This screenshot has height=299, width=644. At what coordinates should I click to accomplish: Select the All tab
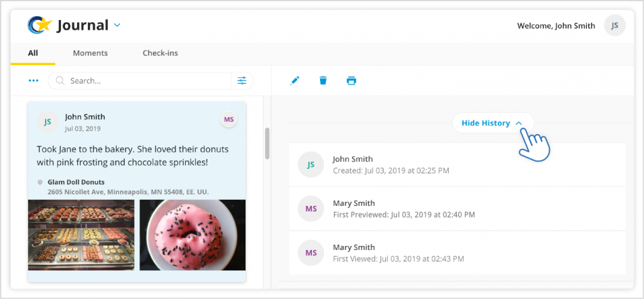tap(33, 53)
